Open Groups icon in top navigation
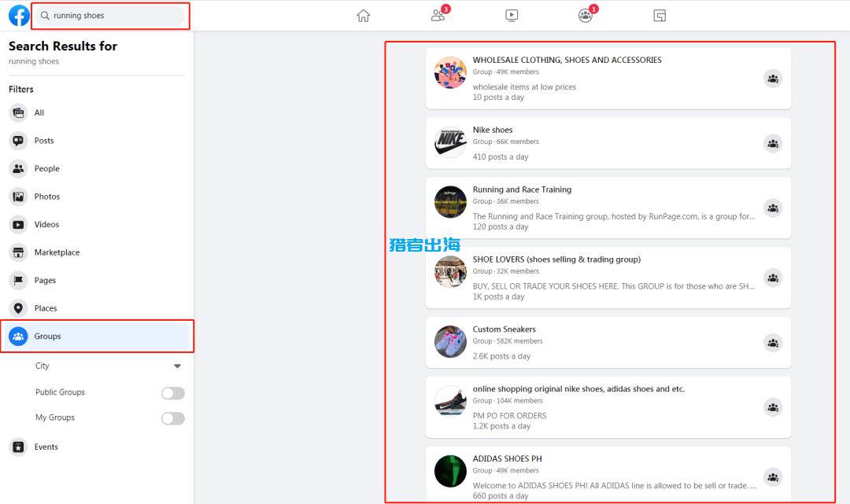Image resolution: width=850 pixels, height=504 pixels. (x=586, y=16)
